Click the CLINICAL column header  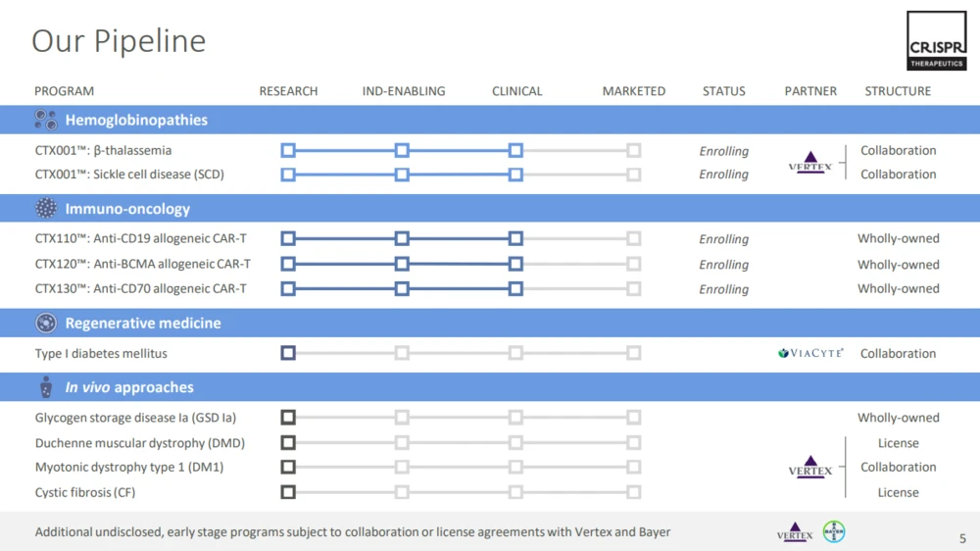pos(516,91)
